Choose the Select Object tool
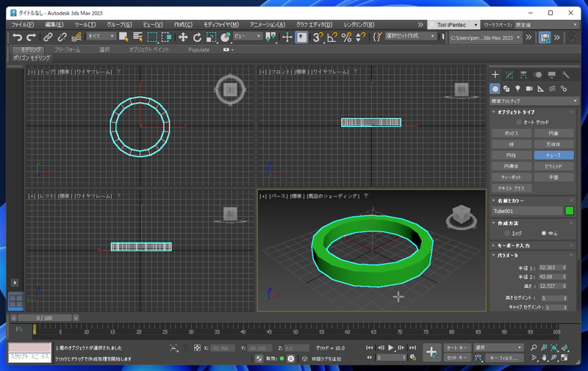Screen dimensions: 588x371 point(123,37)
